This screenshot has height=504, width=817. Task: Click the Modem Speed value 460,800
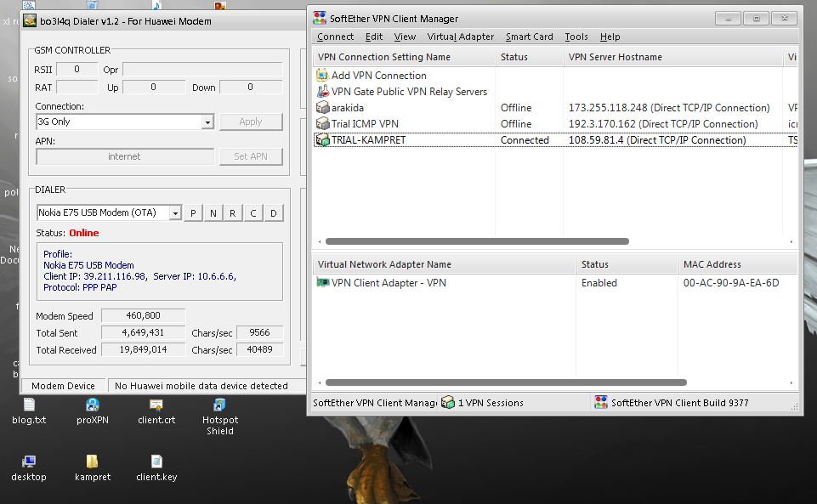point(144,315)
